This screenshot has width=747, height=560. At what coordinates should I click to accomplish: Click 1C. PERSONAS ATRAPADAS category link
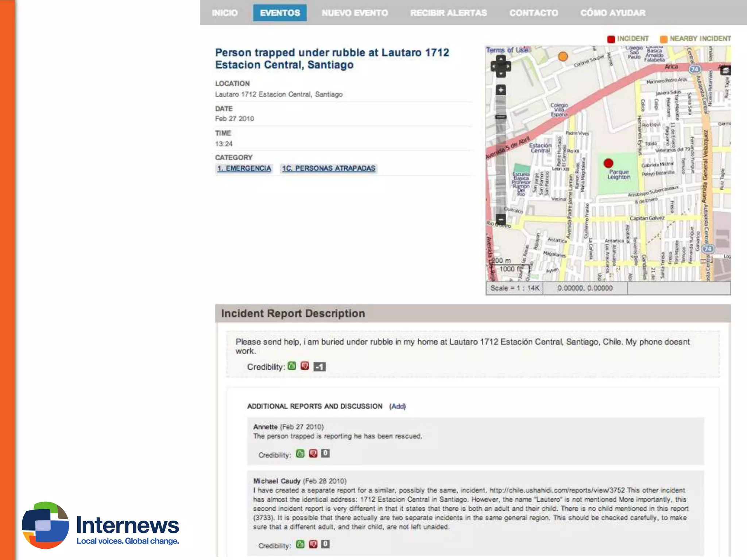coord(329,168)
